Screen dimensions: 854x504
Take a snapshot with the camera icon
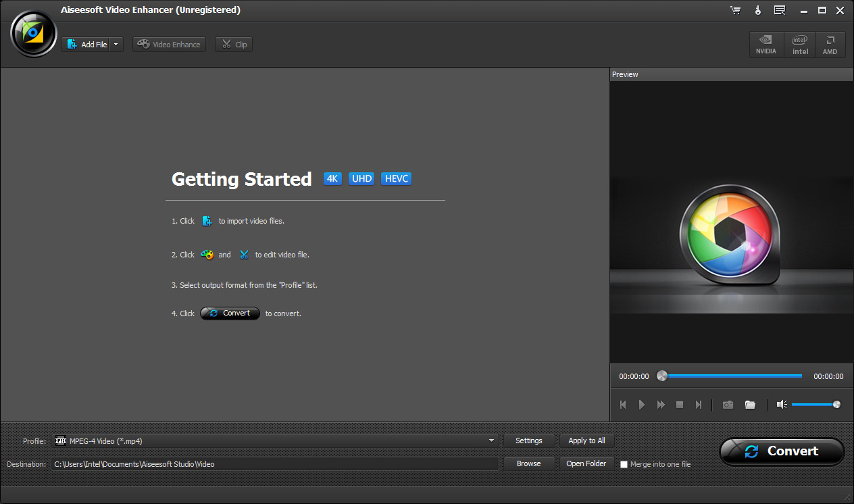point(728,405)
